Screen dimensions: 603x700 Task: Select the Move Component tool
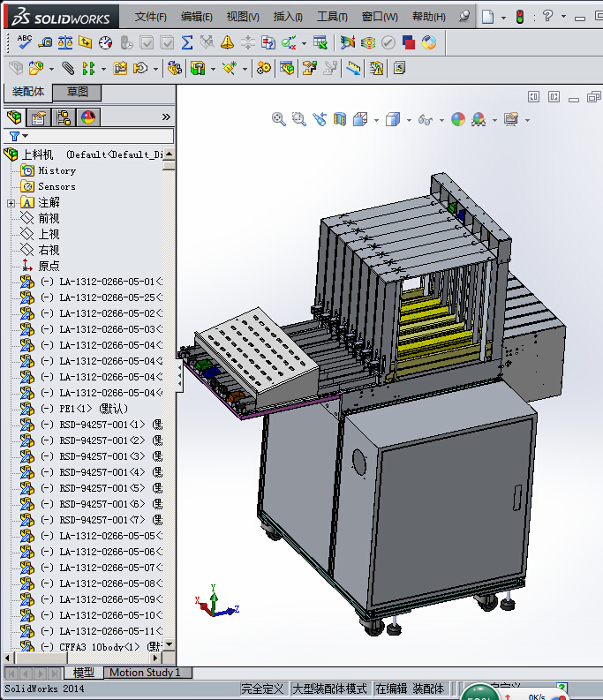click(140, 68)
